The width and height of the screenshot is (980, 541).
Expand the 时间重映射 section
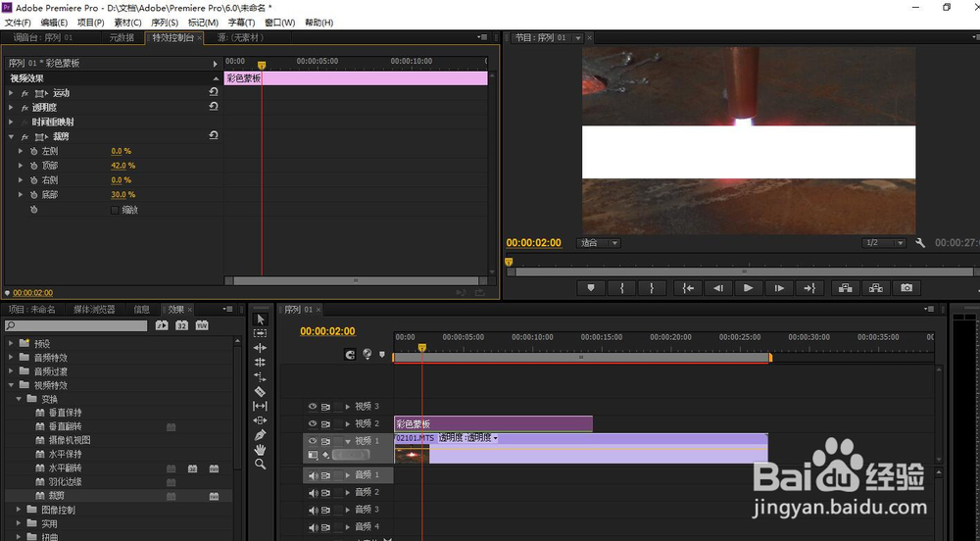coord(11,122)
